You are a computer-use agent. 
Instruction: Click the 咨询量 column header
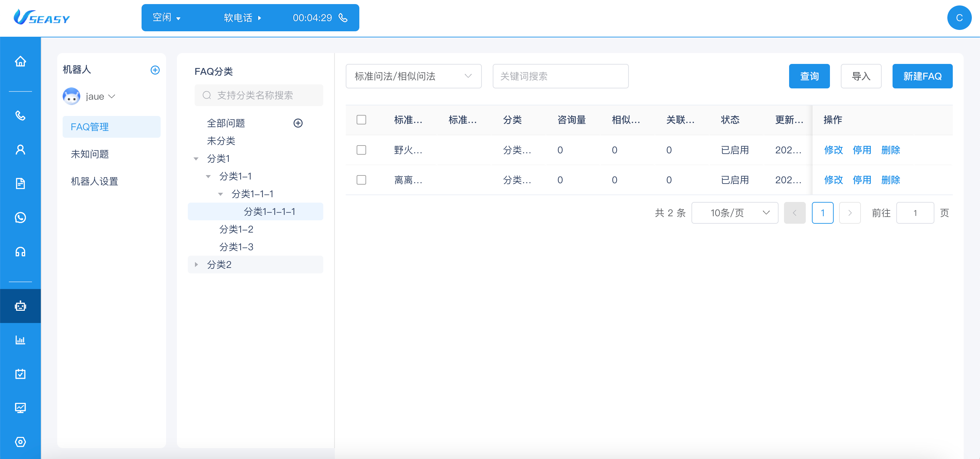(x=571, y=120)
